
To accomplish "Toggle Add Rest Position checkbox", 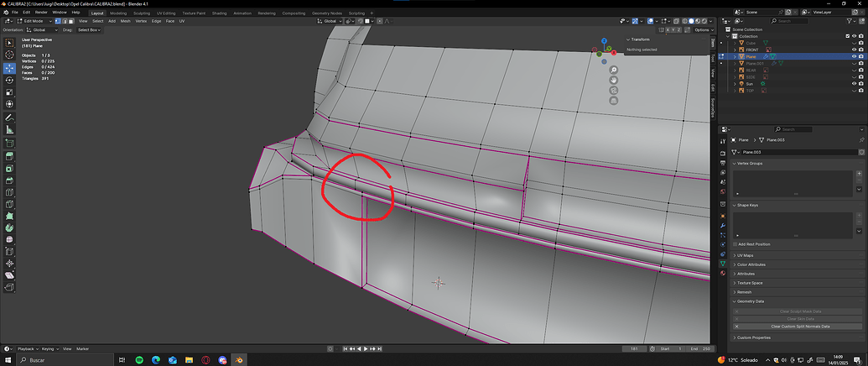I will 735,244.
